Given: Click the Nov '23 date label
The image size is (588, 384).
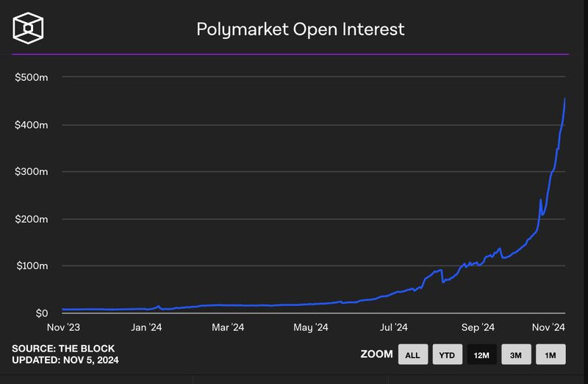Looking at the screenshot, I should [x=63, y=327].
